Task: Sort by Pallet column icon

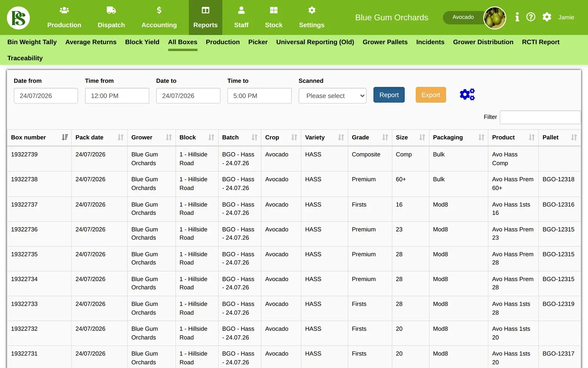Action: pyautogui.click(x=574, y=137)
